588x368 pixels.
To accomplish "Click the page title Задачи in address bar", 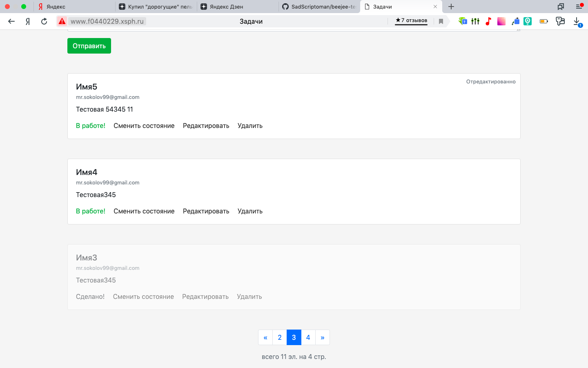I will click(251, 21).
